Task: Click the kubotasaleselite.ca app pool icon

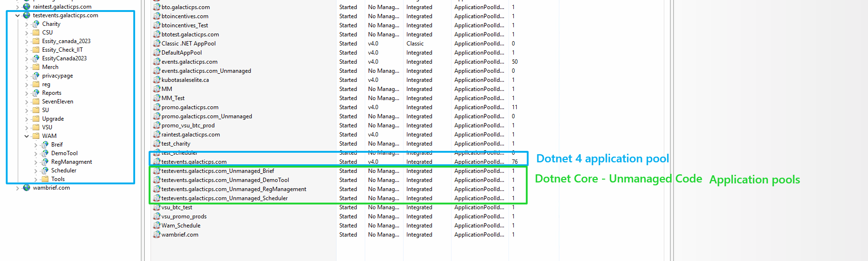Action: coord(156,80)
